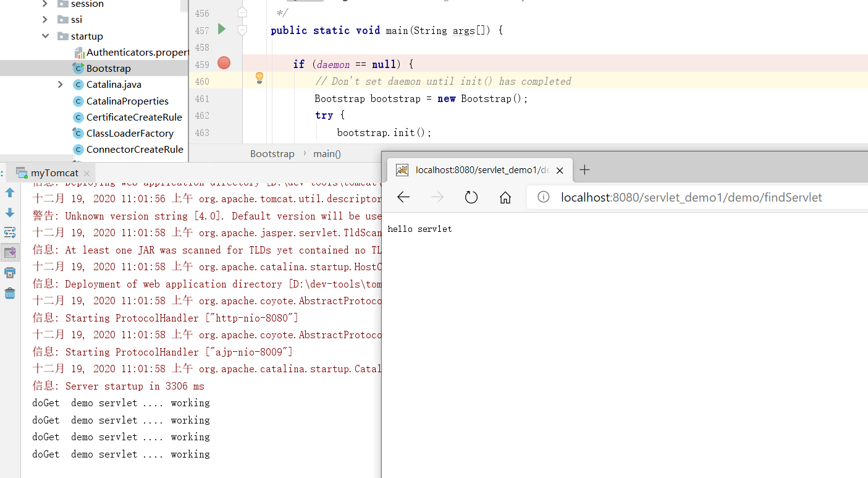Viewport: 868px width, 478px height.
Task: Click the ajp-nio-8009 ProtocolHandler log line
Action: [162, 352]
